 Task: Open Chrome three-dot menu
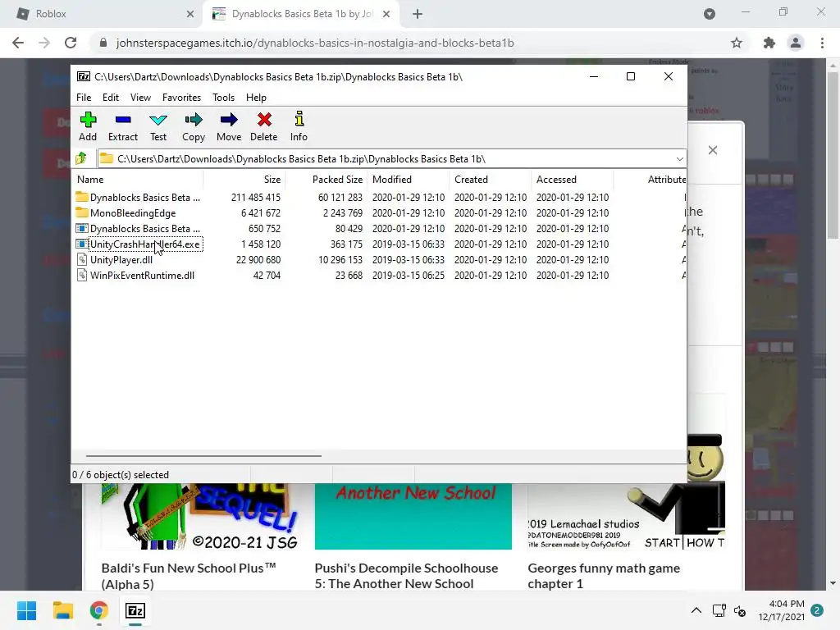click(822, 43)
